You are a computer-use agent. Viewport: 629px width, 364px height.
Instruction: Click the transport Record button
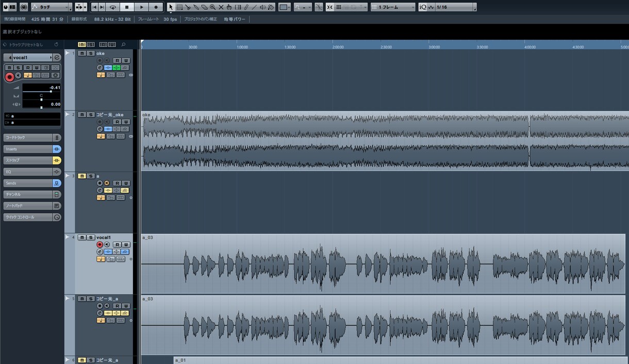coord(156,7)
